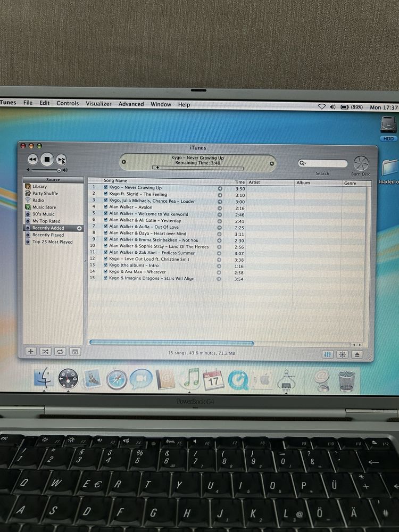
Task: Stop playback with the stop button
Action: point(47,160)
